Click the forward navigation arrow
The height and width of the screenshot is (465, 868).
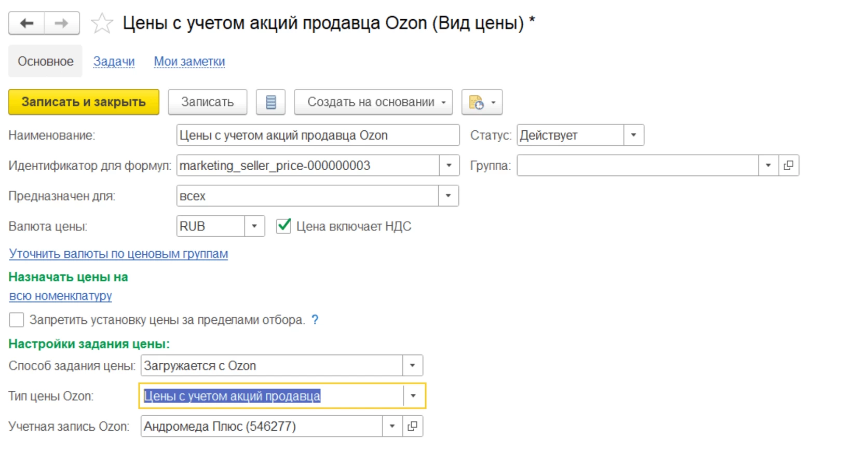pos(62,23)
